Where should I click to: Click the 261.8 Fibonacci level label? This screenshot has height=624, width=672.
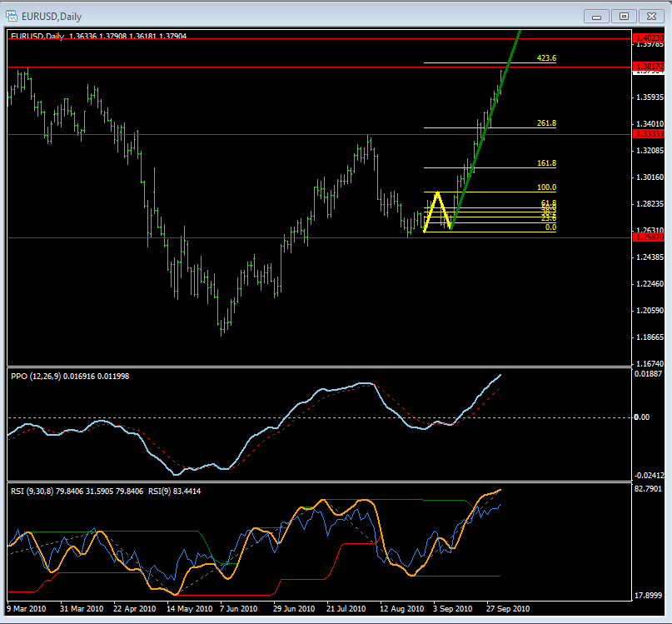pyautogui.click(x=546, y=123)
